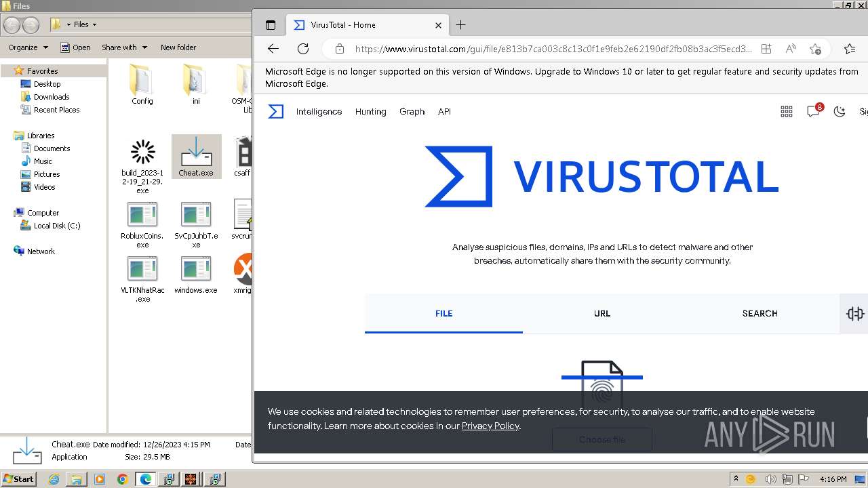Open Recent Places in Favorites

pos(56,110)
